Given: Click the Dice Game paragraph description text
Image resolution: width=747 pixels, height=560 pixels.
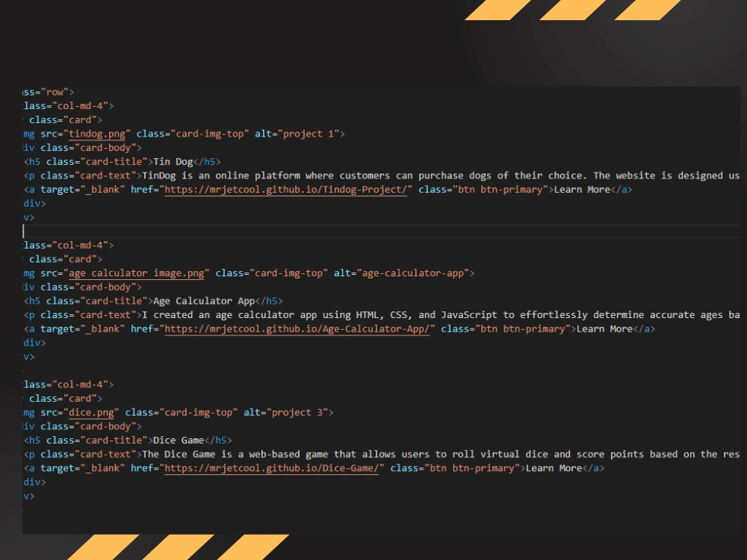Looking at the screenshot, I should pyautogui.click(x=441, y=454).
